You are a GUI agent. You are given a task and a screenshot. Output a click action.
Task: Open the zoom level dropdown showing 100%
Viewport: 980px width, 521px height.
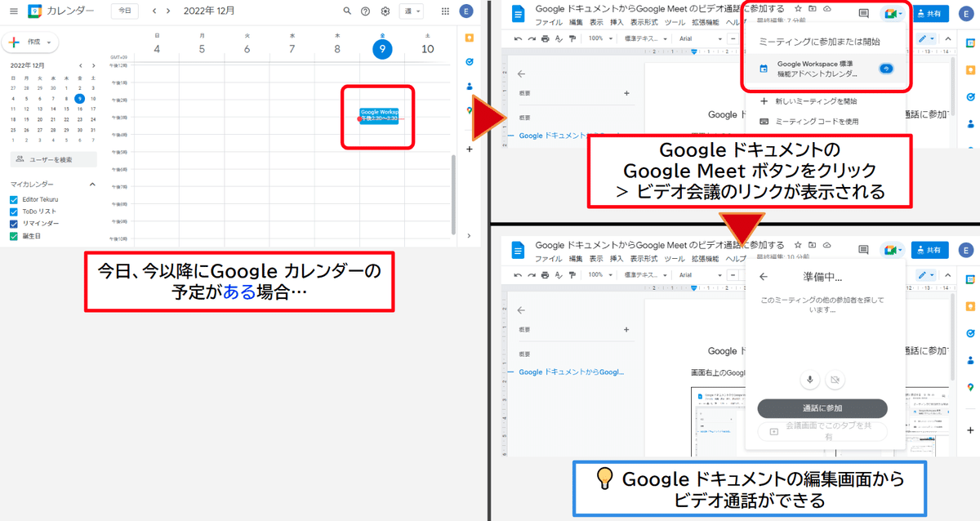coord(597,38)
